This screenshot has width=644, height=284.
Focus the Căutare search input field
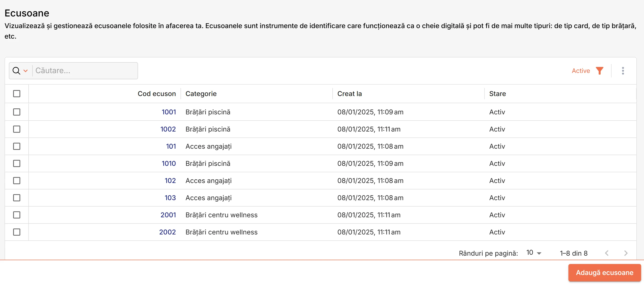point(85,71)
